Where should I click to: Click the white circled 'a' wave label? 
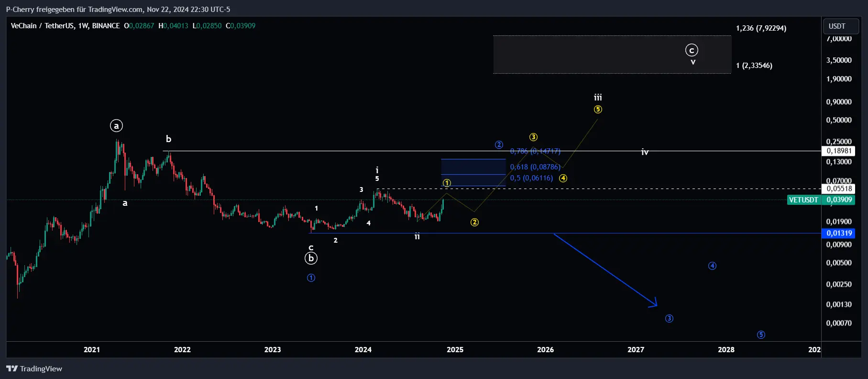116,126
